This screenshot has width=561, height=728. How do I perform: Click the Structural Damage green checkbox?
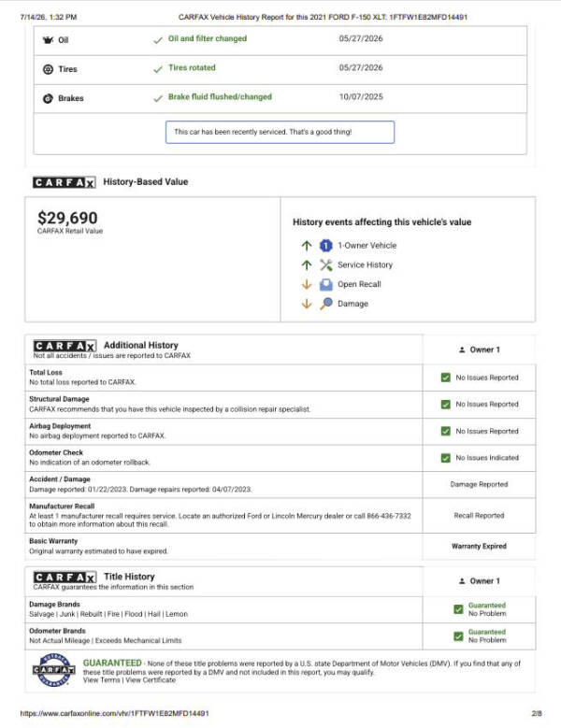pyautogui.click(x=446, y=405)
